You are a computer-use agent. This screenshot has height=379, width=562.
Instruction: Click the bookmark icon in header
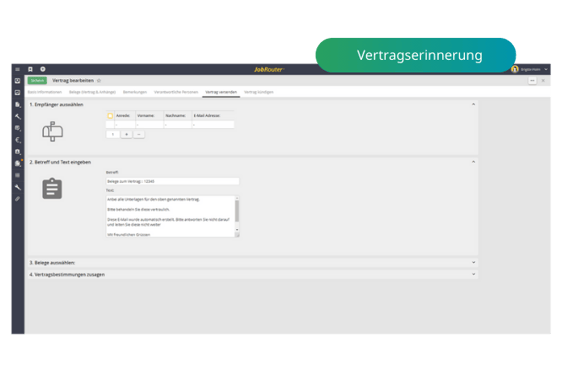(x=30, y=69)
